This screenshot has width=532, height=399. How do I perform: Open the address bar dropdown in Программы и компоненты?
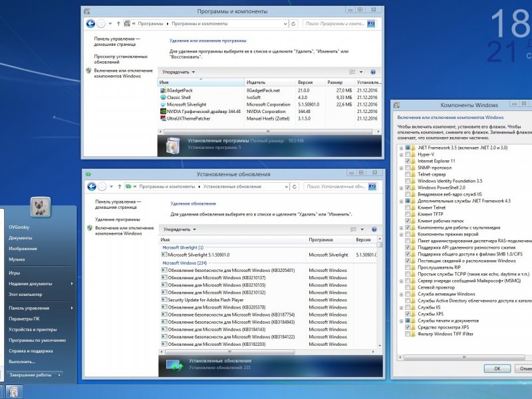[285, 24]
